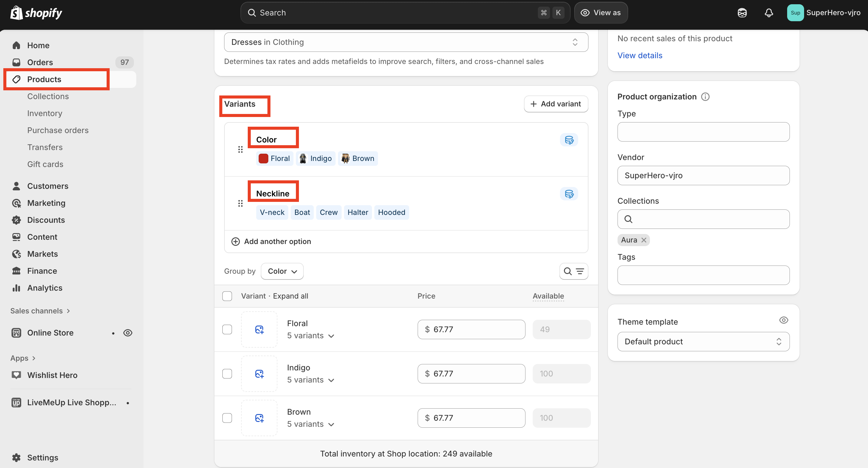Click the drag handle for Neckline option
The image size is (868, 468).
tap(240, 203)
